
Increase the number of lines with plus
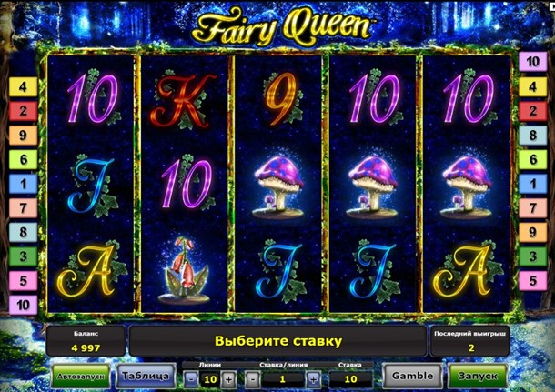click(228, 380)
